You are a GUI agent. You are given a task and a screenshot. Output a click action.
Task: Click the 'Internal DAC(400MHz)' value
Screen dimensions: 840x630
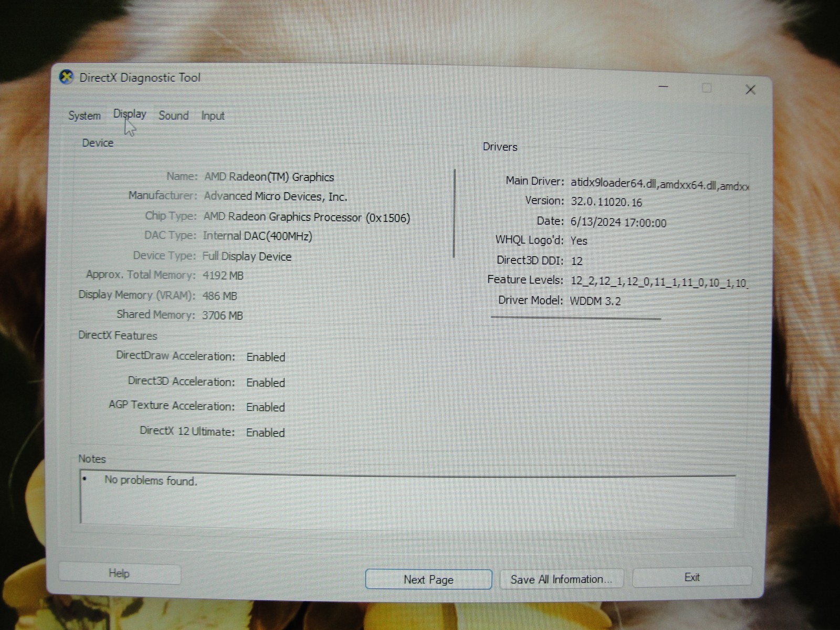point(257,236)
